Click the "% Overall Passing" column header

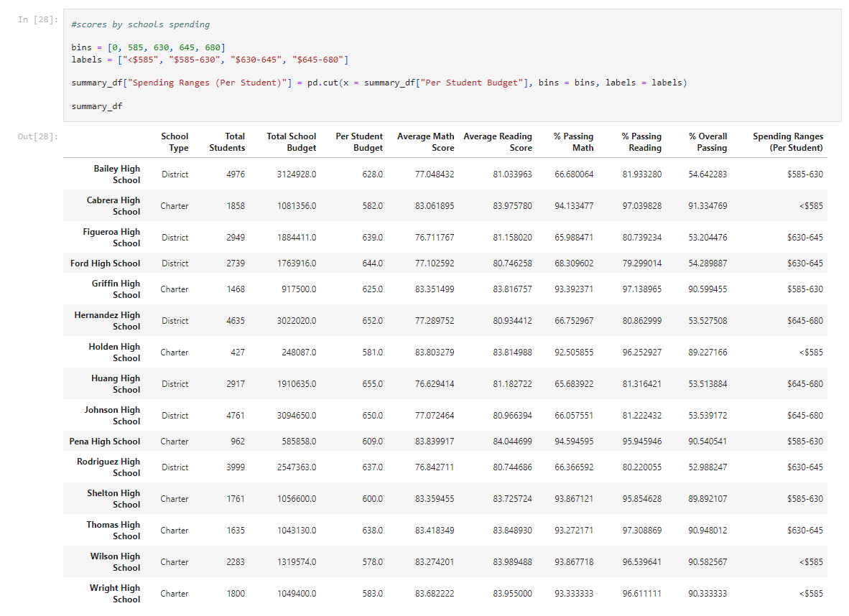707,142
